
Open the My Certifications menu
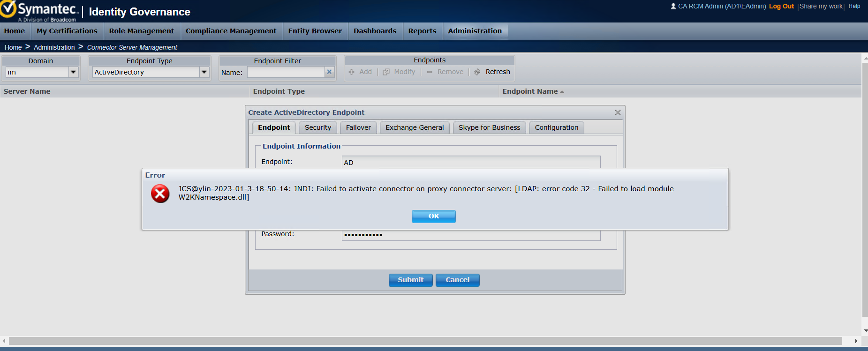click(x=67, y=31)
